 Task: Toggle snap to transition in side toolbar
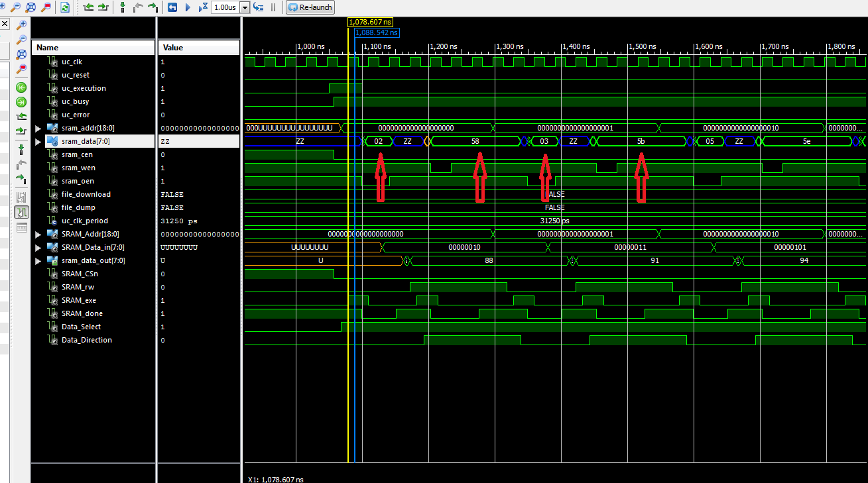[21, 212]
